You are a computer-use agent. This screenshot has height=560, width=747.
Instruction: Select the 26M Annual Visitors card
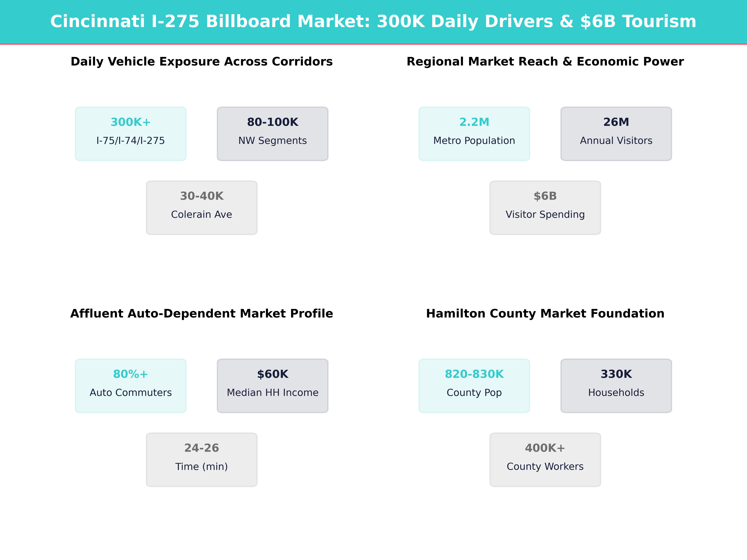pos(616,134)
